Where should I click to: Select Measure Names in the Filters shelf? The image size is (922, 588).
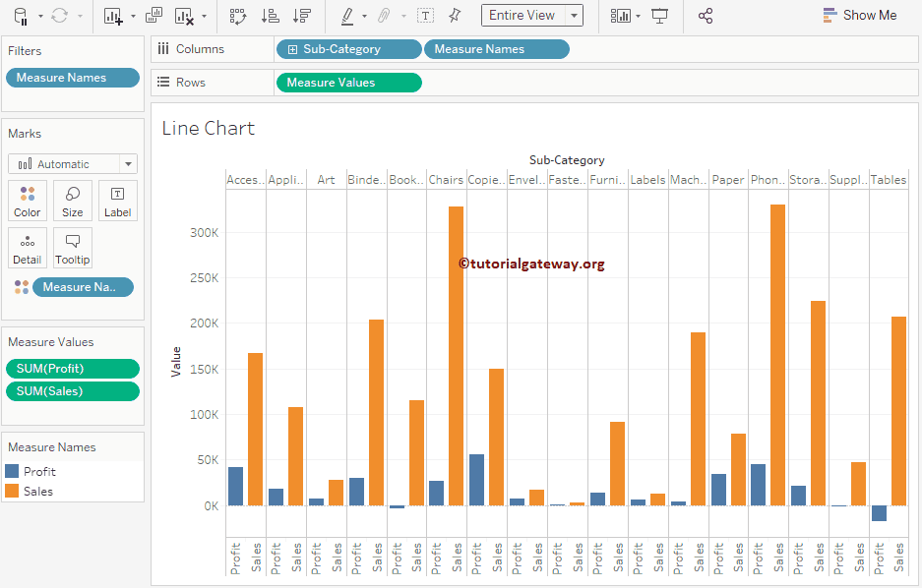tap(72, 77)
